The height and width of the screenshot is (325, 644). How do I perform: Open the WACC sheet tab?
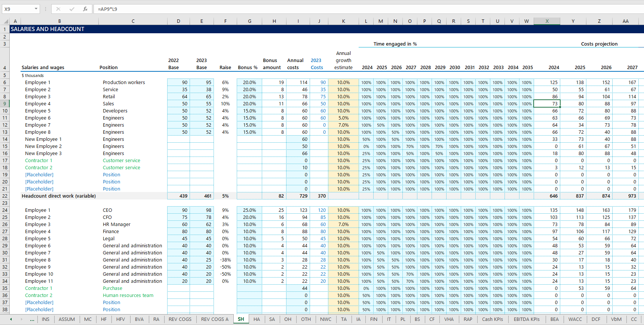(x=575, y=319)
